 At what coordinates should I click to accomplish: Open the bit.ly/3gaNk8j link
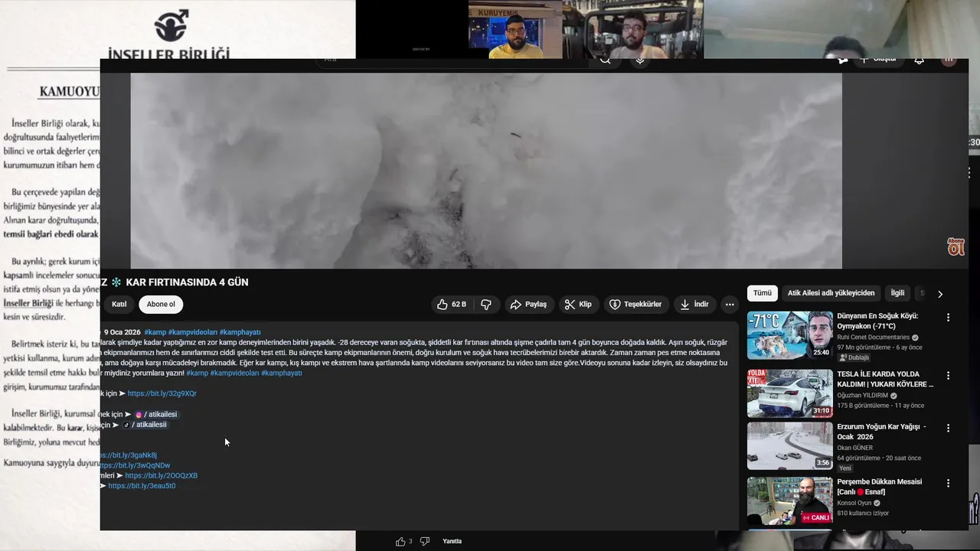click(129, 455)
